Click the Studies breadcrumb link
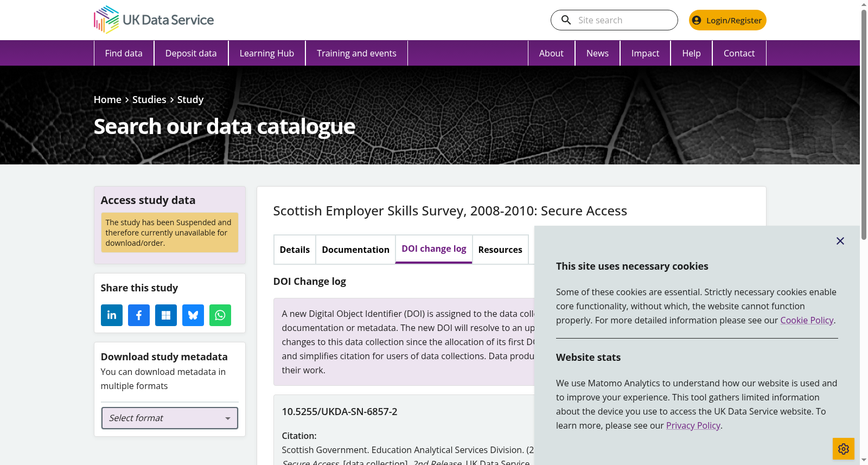The width and height of the screenshot is (868, 465). click(149, 99)
